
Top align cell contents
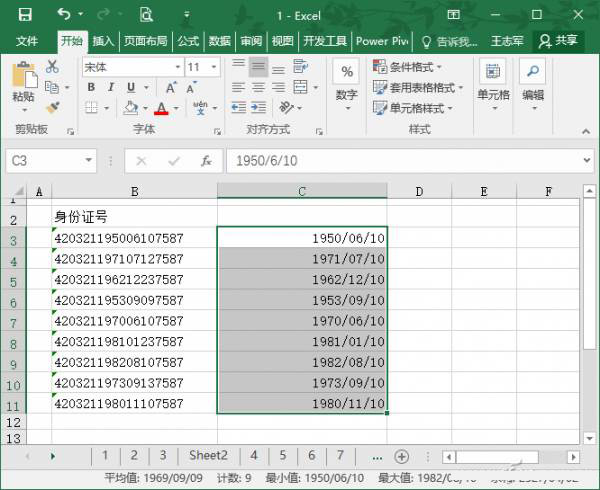[238, 63]
